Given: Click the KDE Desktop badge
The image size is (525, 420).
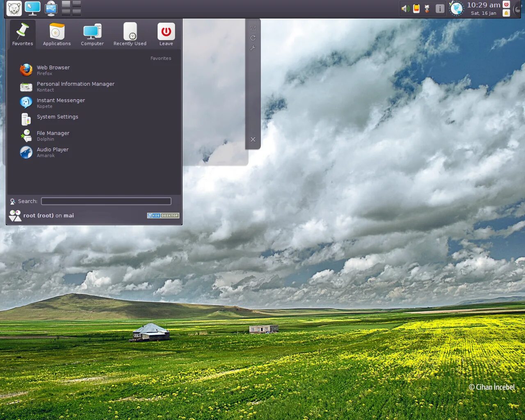Looking at the screenshot, I should [163, 215].
